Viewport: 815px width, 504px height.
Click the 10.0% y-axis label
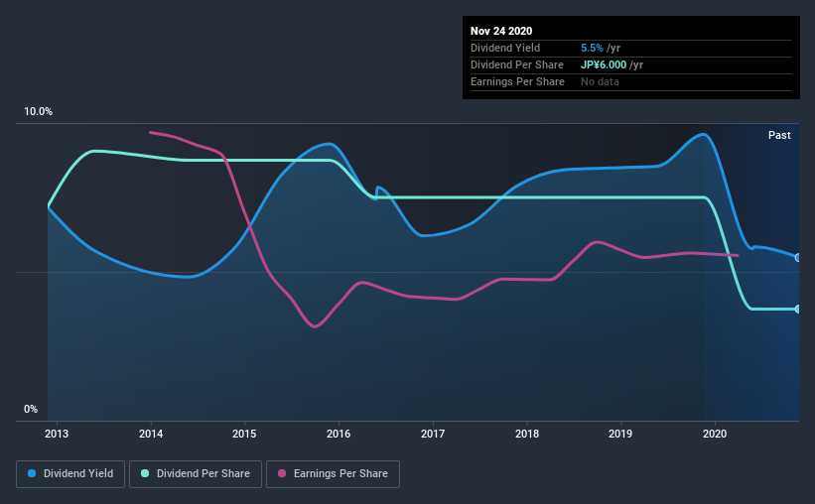pyautogui.click(x=38, y=112)
